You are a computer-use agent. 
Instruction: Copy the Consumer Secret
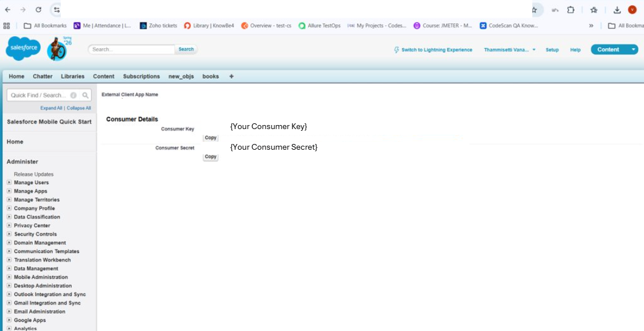click(210, 157)
